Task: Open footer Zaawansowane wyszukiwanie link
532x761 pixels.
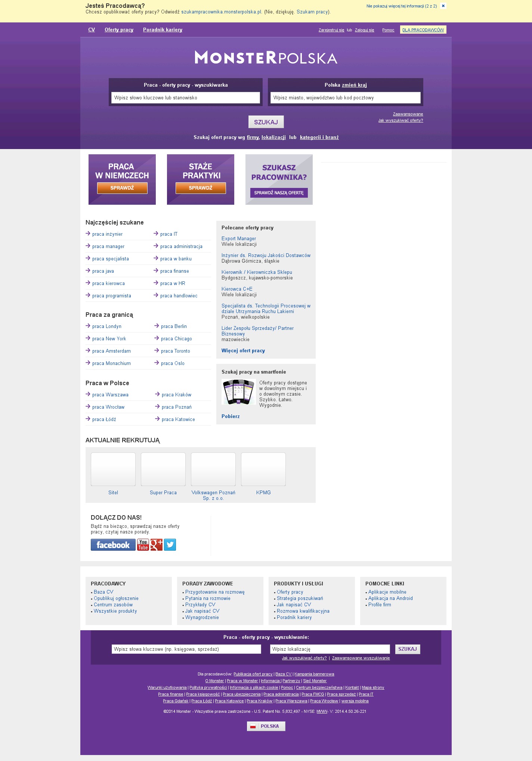Action: 361,658
